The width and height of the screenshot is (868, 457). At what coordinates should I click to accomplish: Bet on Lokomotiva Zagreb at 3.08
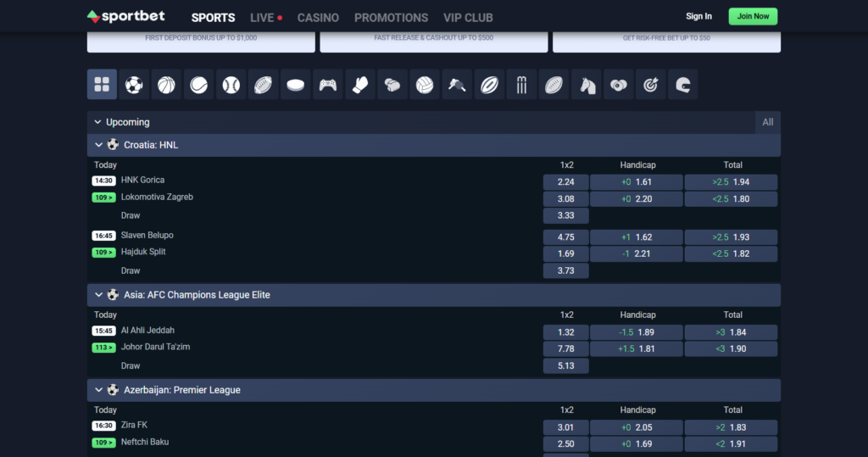pyautogui.click(x=565, y=199)
